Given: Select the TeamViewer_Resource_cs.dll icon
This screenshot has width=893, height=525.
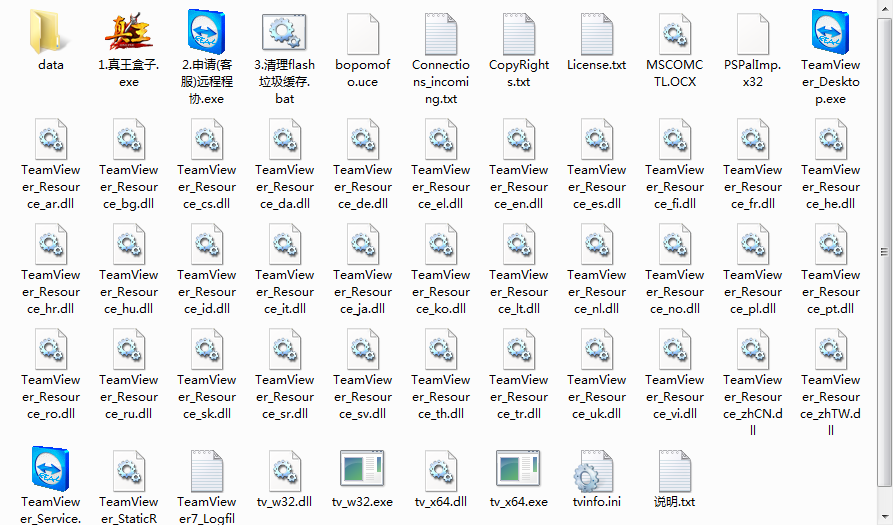Looking at the screenshot, I should [x=207, y=139].
